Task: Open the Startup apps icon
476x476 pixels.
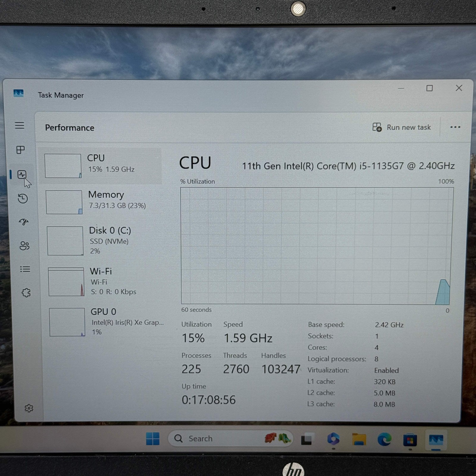Action: (24, 222)
